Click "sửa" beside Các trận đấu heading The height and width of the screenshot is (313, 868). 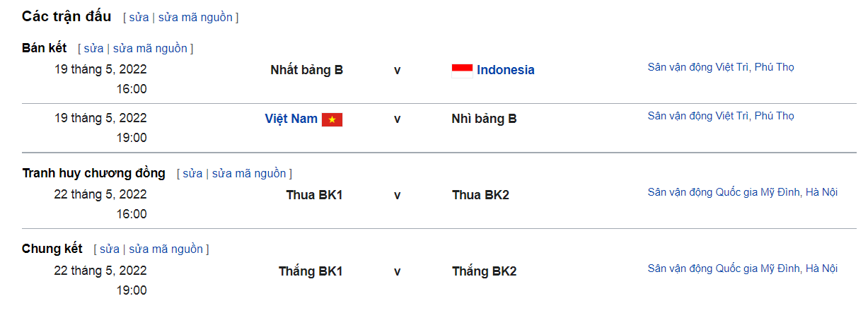tap(139, 18)
